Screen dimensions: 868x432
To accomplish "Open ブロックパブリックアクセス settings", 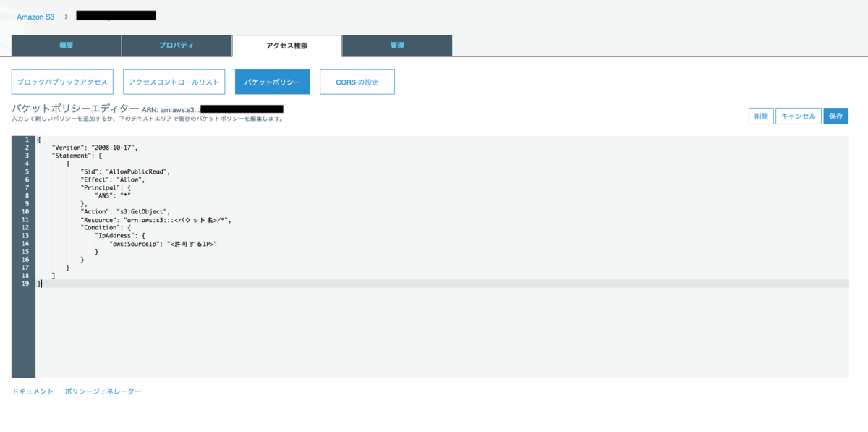I will [62, 82].
